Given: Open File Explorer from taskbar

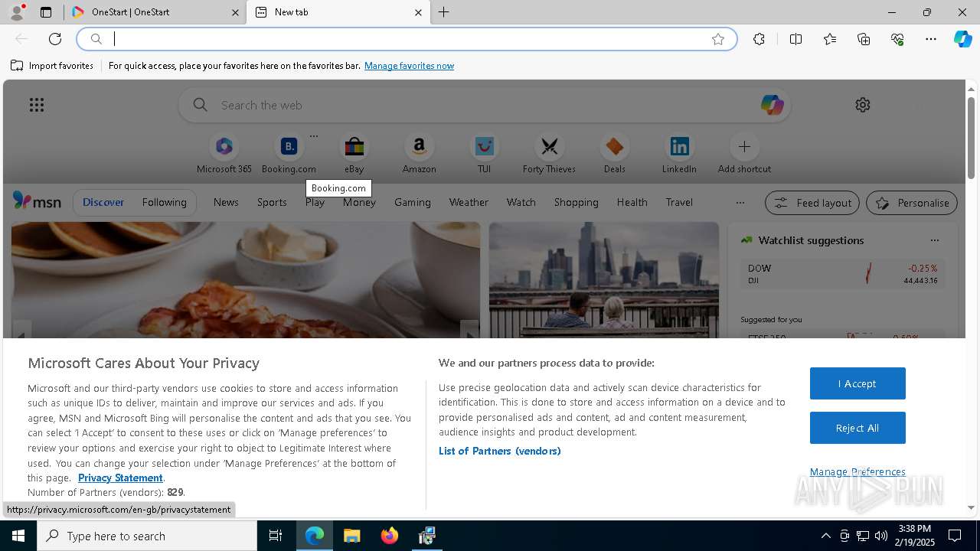Looking at the screenshot, I should (351, 536).
